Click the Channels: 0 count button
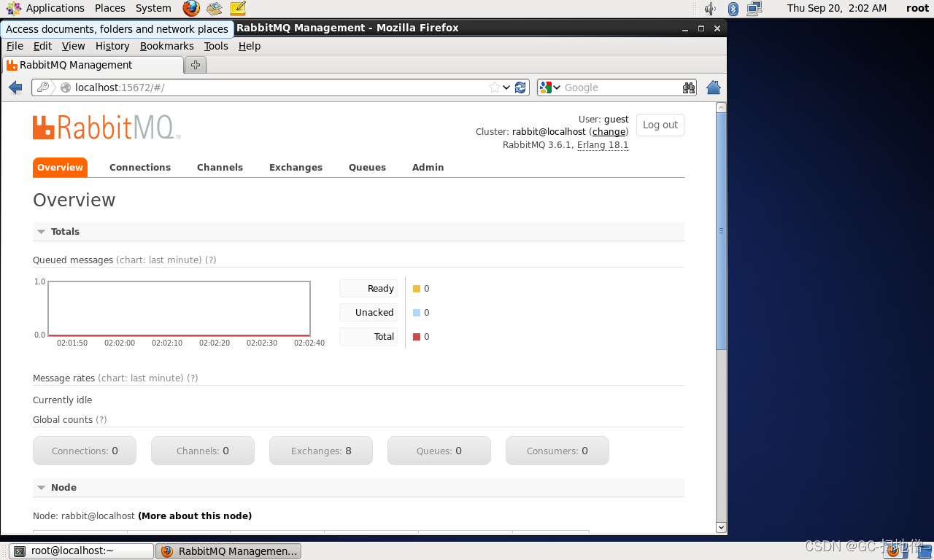The image size is (934, 560). tap(203, 451)
